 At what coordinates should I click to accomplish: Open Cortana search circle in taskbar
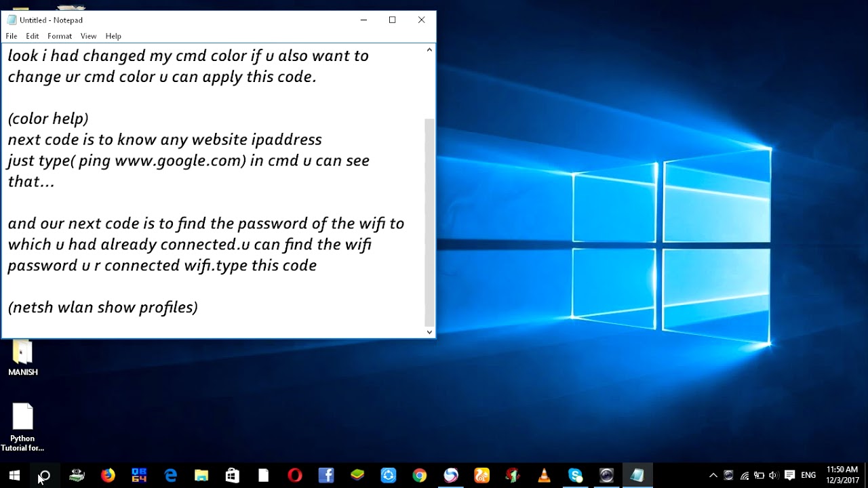45,475
